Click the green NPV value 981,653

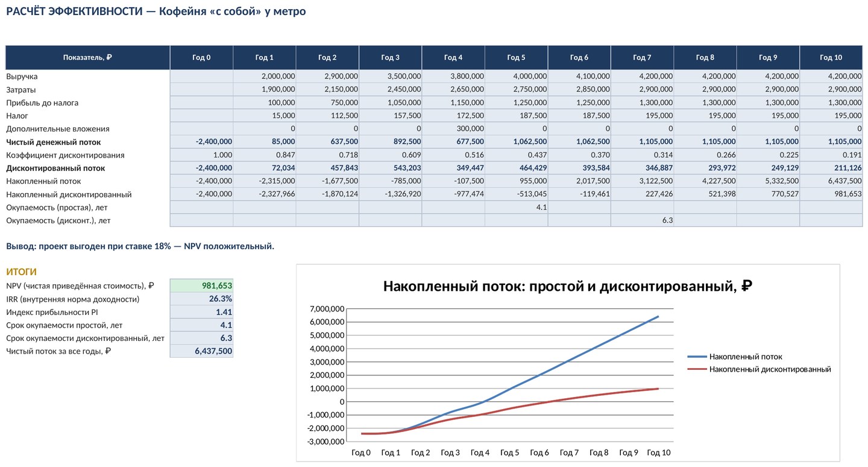pyautogui.click(x=201, y=286)
